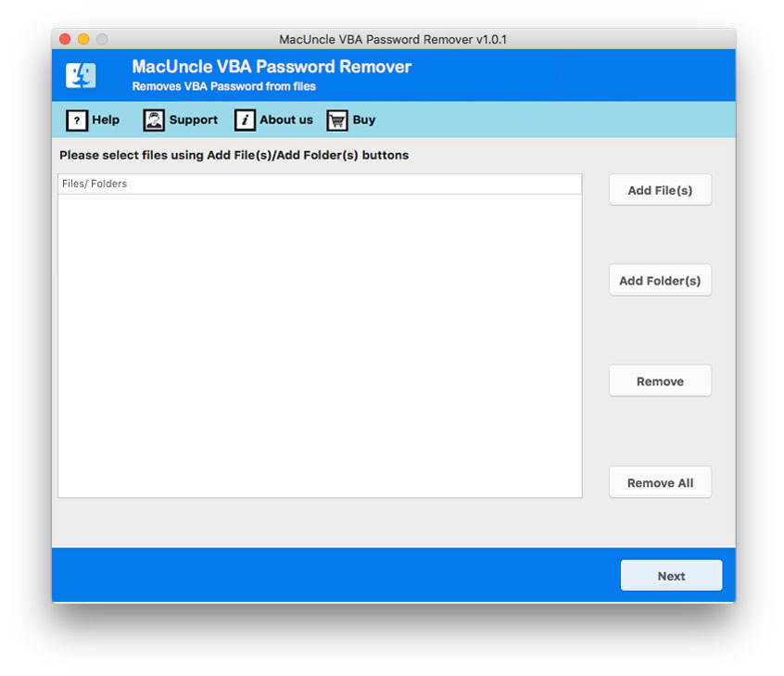The image size is (784, 676).
Task: Click the yellow minimize window button
Action: 82,39
